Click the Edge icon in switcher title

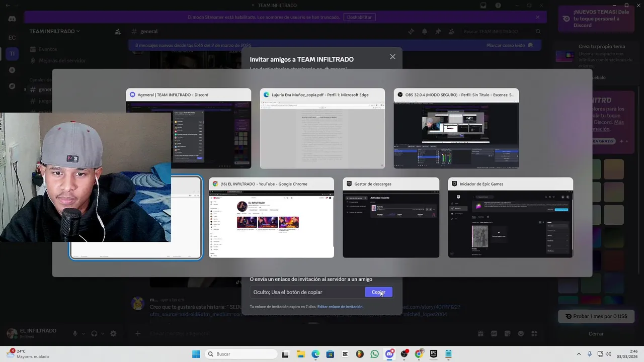[x=267, y=95]
